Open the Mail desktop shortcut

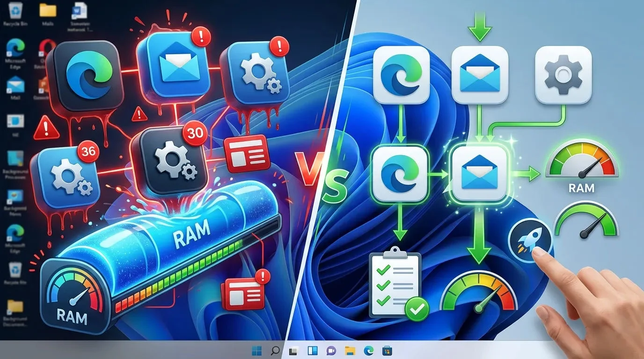(15, 88)
